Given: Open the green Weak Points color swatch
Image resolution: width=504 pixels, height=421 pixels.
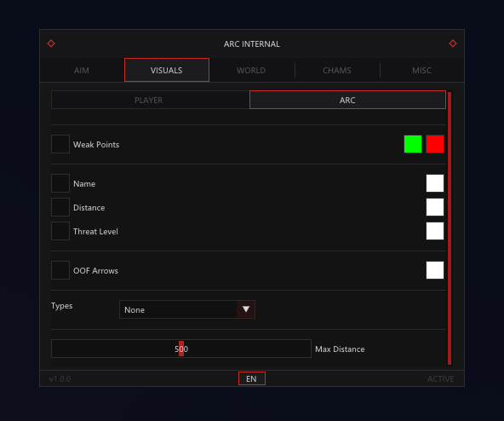Looking at the screenshot, I should [413, 144].
